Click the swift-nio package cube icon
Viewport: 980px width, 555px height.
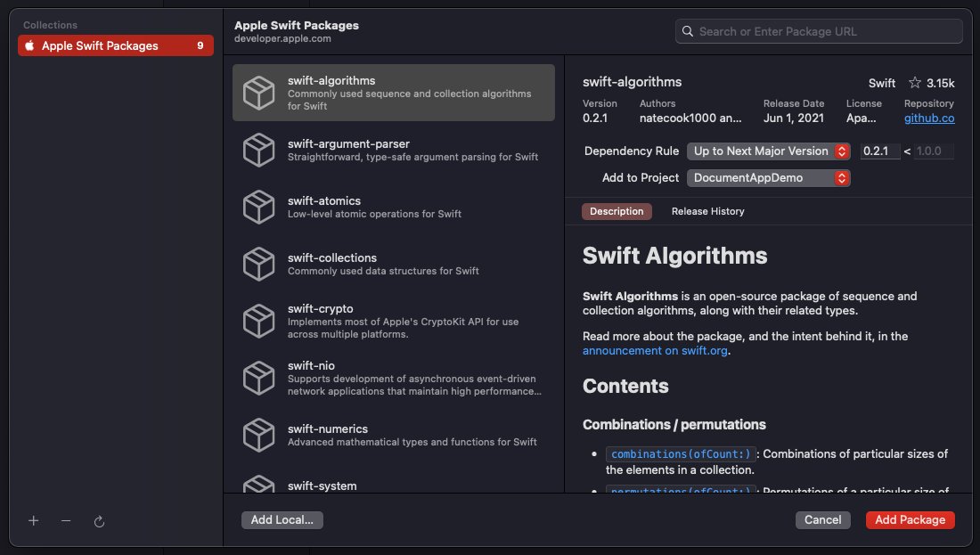[258, 378]
